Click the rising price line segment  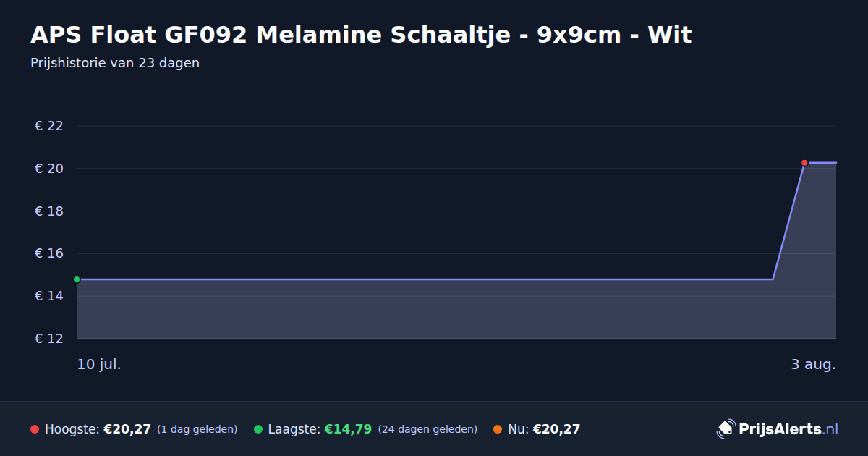tap(788, 221)
